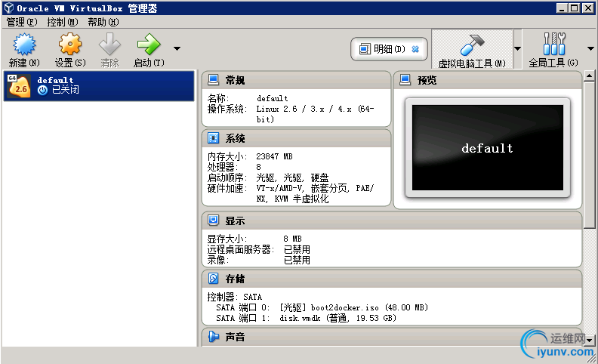
Task: Click the 存储 (Storage) disk icon
Action: 213,278
